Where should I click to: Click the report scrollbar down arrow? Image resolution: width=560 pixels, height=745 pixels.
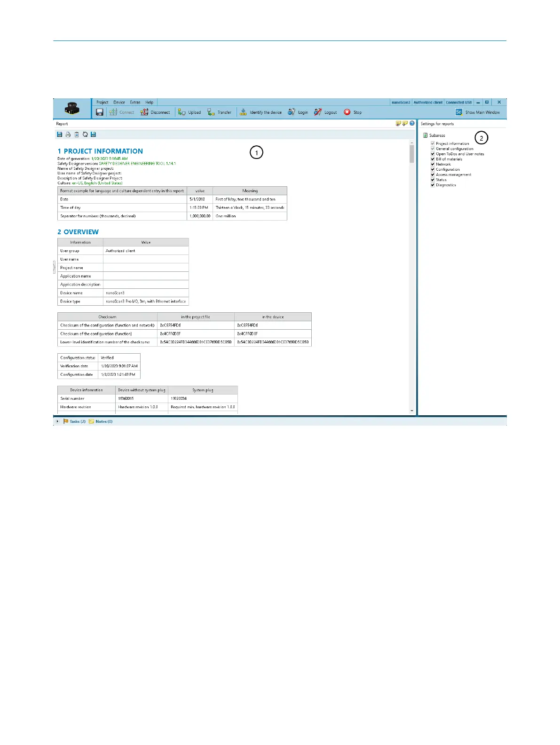pyautogui.click(x=412, y=411)
